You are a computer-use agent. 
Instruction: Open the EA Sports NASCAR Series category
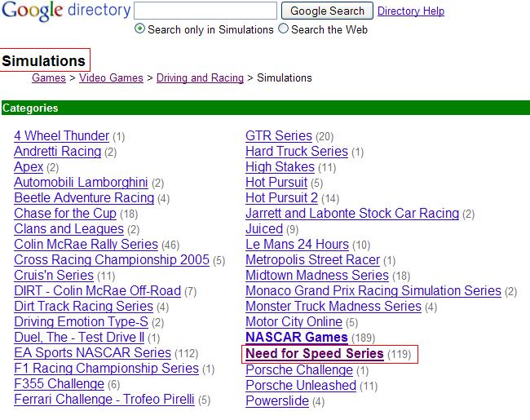pos(93,353)
